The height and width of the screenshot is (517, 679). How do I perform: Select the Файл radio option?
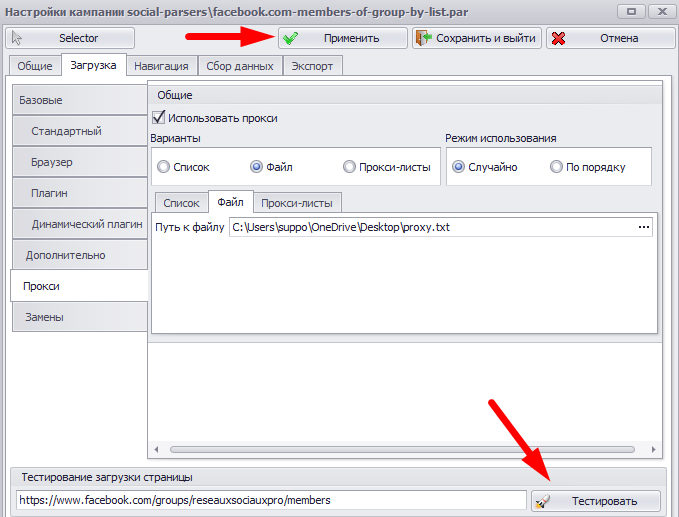[x=256, y=167]
